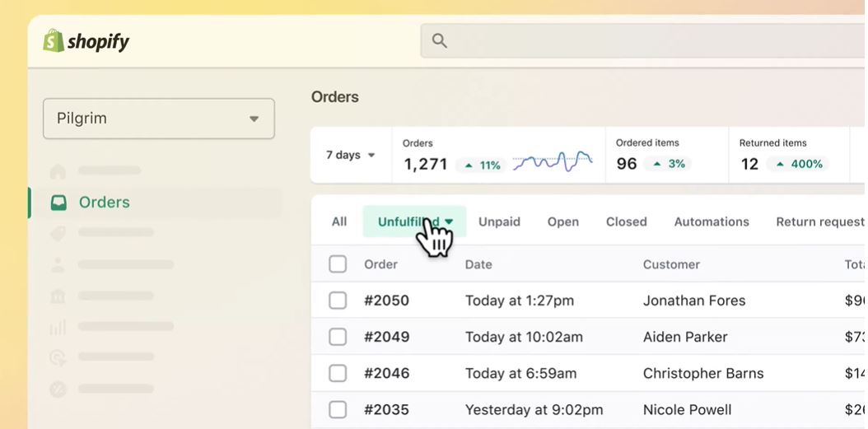Sort by the Order column header

click(x=380, y=264)
